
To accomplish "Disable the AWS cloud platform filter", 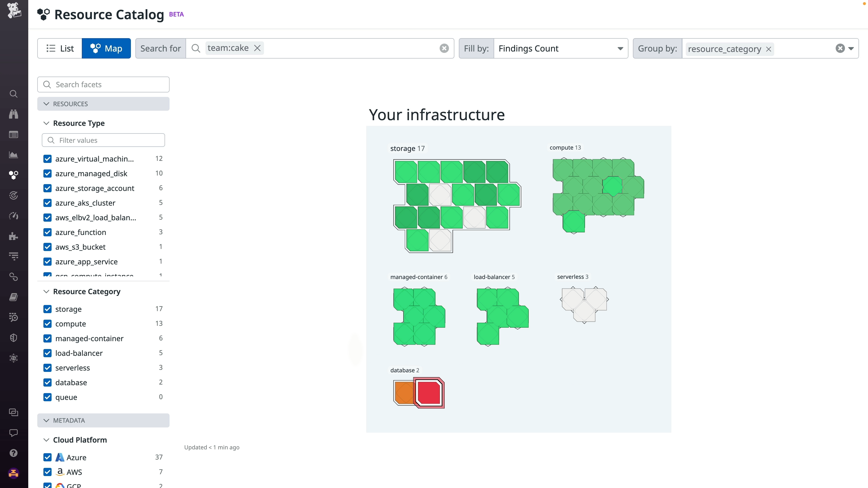I will click(x=47, y=472).
